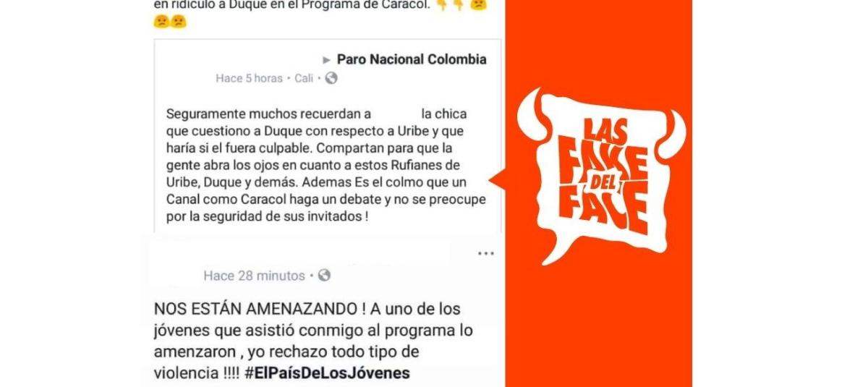This screenshot has width=868, height=387.
Task: Click the blank redacted name after recuerdan a
Action: (x=396, y=114)
